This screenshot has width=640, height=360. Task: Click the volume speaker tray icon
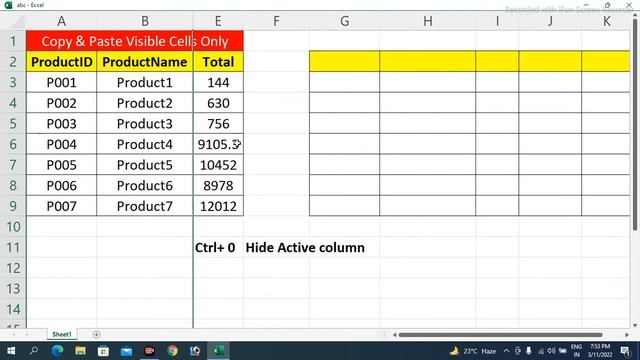coord(551,351)
